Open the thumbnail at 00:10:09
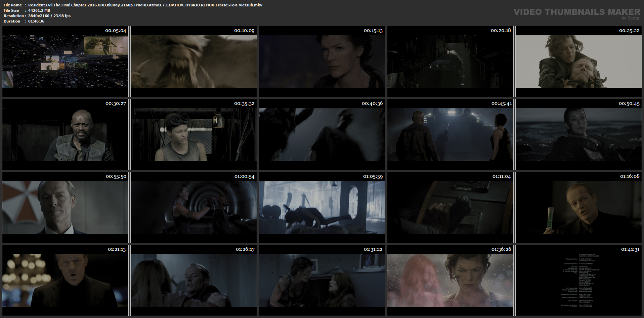 [x=194, y=62]
